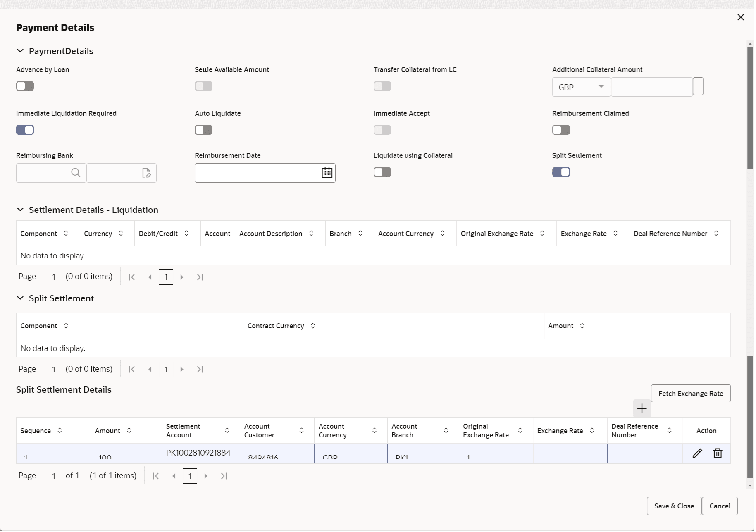Go to next page in Split Settlement Details

[206, 476]
